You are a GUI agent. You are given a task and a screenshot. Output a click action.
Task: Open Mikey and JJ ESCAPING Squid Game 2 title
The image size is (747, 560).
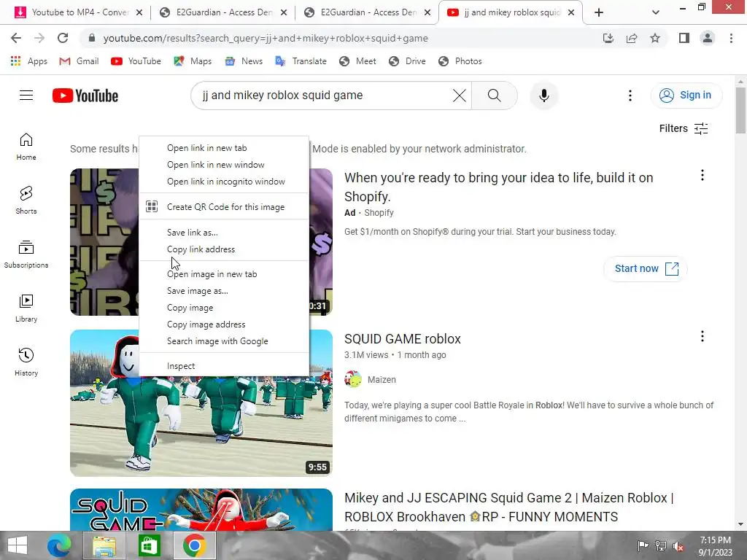coord(508,507)
